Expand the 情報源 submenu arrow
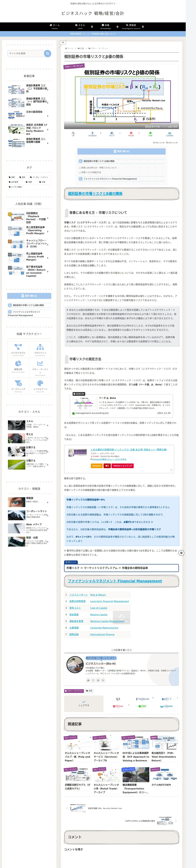196x868 pixels. pyautogui.click(x=143, y=27)
